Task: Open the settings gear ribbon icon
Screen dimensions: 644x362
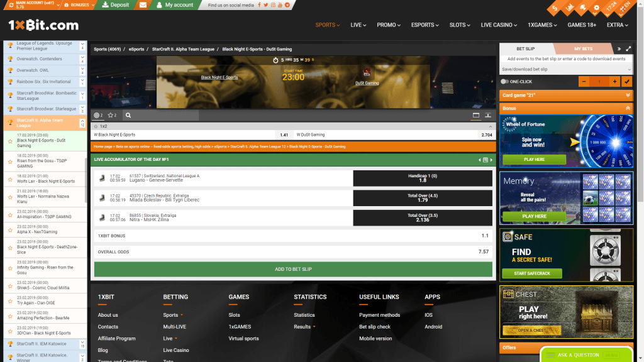Action: (x=597, y=8)
